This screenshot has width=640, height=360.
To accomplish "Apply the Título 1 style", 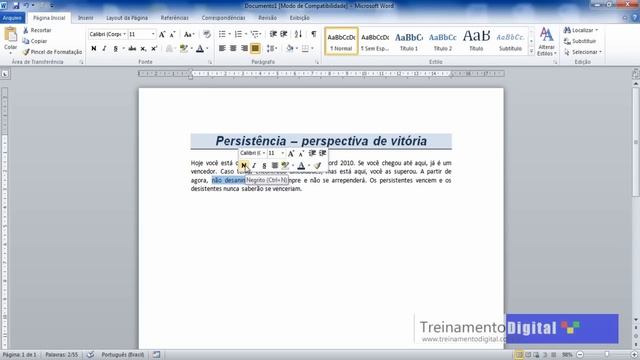I will coord(409,41).
